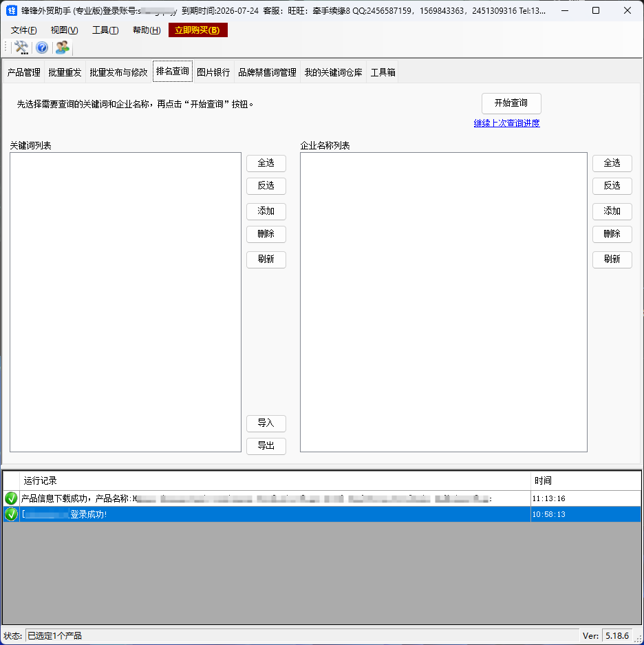This screenshot has height=645, width=644.
Task: Switch to the 产品管理 tab
Action: [24, 72]
